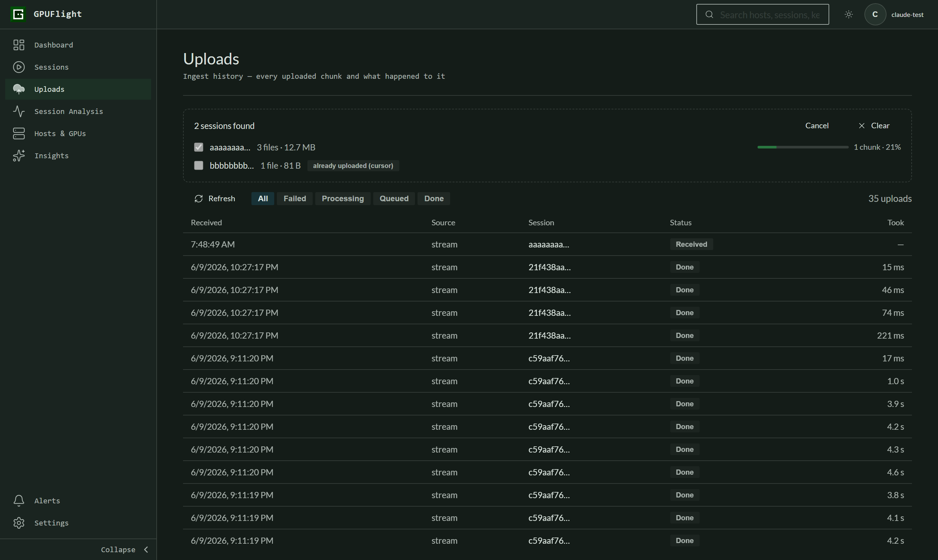Screen dimensions: 938x560
Task: Click the Uploads cloud icon
Action: point(19,90)
